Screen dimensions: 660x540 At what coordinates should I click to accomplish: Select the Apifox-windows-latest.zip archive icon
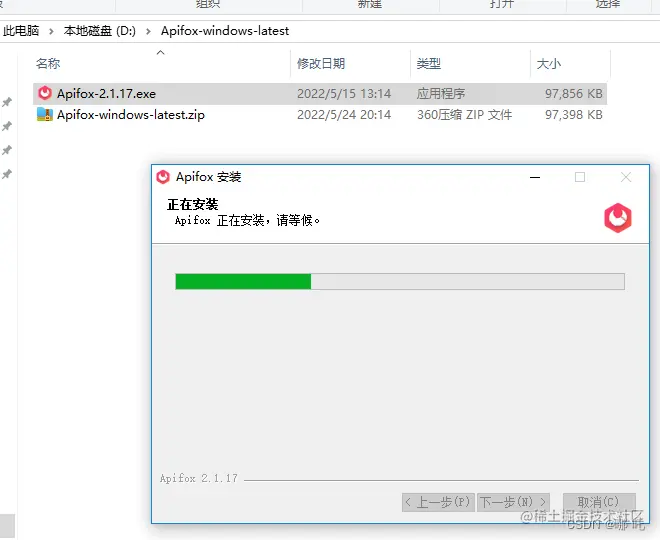click(x=45, y=114)
